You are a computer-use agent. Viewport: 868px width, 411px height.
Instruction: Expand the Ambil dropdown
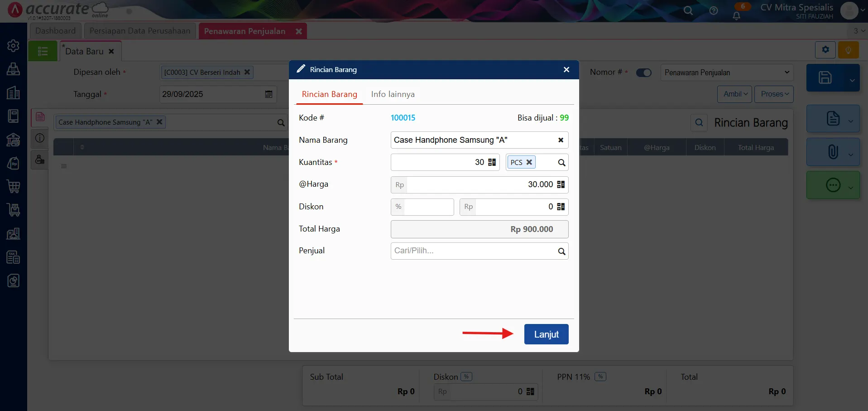734,94
